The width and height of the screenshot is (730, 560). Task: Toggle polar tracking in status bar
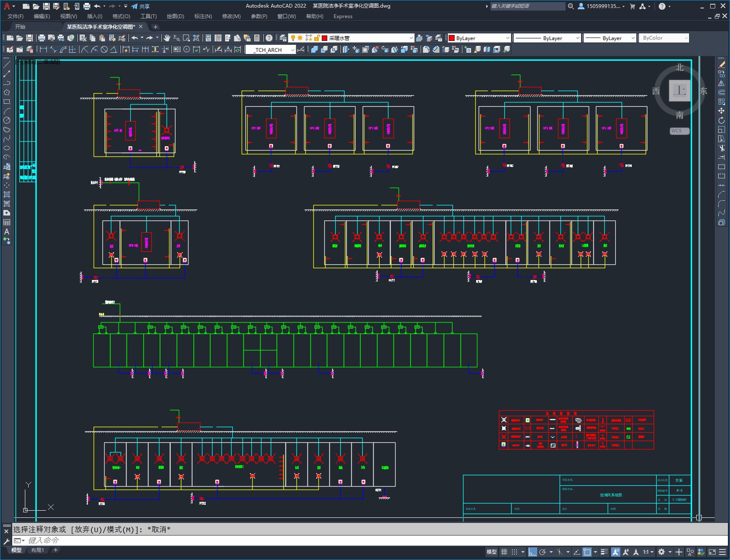(543, 552)
